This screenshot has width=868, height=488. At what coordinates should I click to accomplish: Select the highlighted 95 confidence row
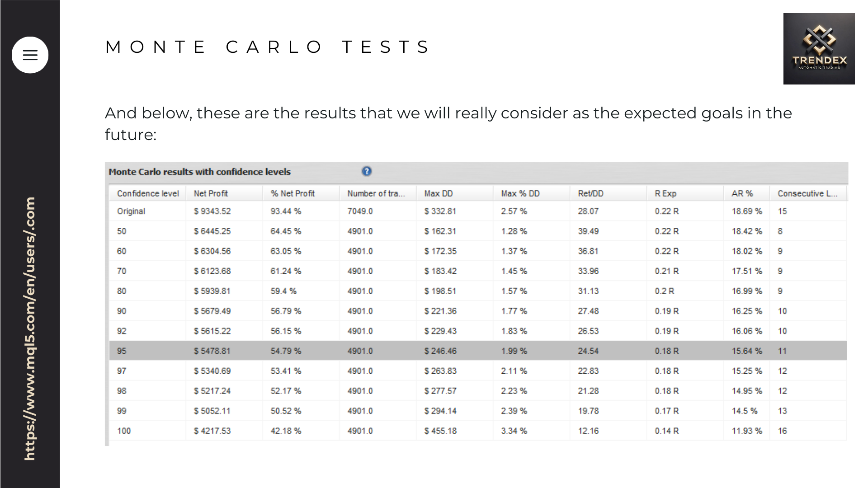coord(478,351)
